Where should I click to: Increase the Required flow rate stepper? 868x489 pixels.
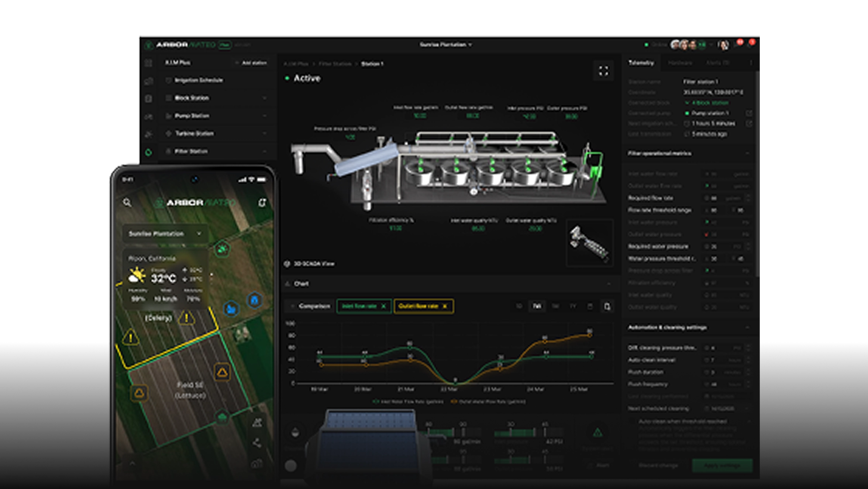[748, 196]
